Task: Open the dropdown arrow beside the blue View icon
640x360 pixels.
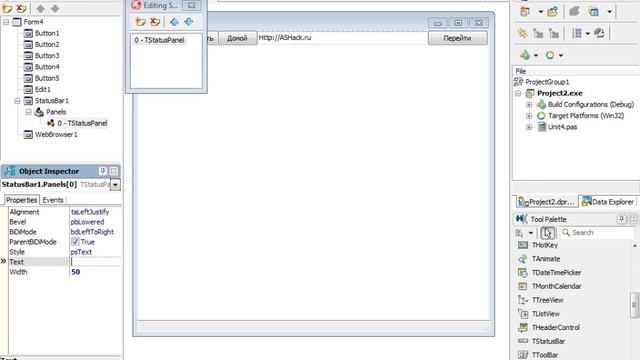Action: pos(609,12)
